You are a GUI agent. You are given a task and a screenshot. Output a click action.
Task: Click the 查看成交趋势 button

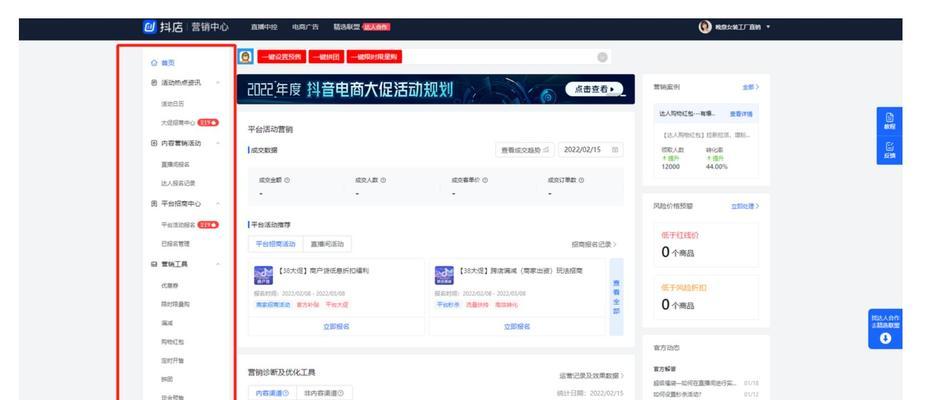point(525,149)
